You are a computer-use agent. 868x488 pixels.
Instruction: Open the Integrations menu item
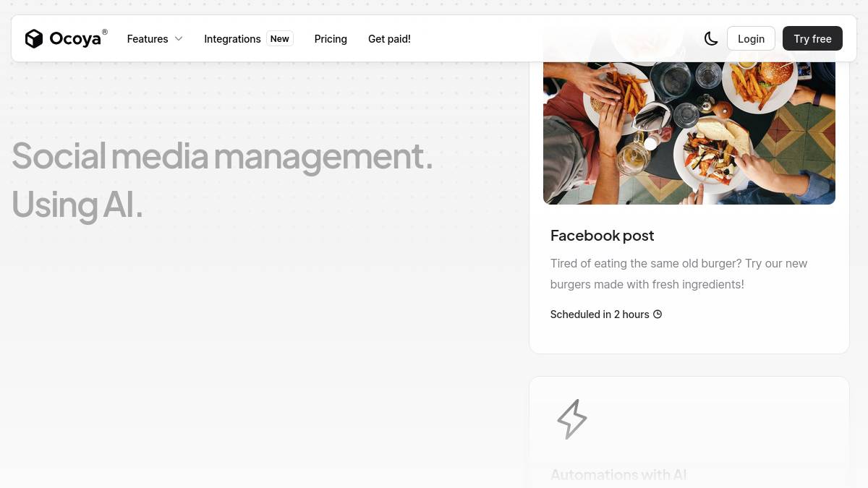coord(232,39)
